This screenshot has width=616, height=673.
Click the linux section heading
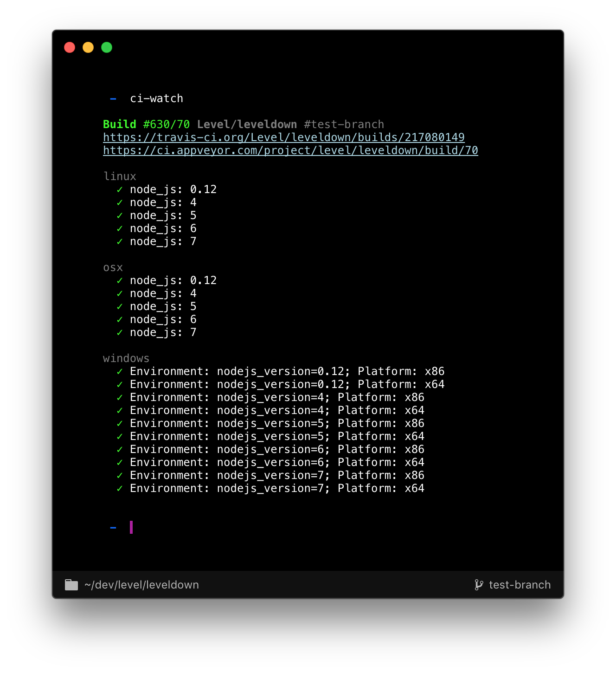click(x=120, y=176)
